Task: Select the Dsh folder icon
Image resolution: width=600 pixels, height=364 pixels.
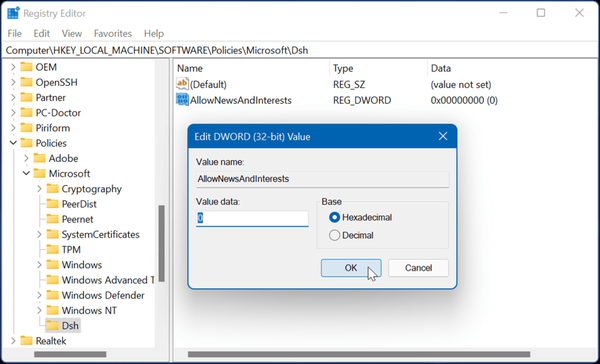Action: pos(52,326)
